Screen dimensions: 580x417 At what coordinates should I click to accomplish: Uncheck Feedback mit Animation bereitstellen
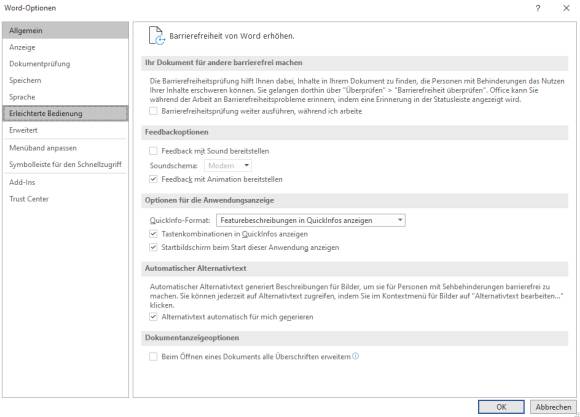click(153, 179)
